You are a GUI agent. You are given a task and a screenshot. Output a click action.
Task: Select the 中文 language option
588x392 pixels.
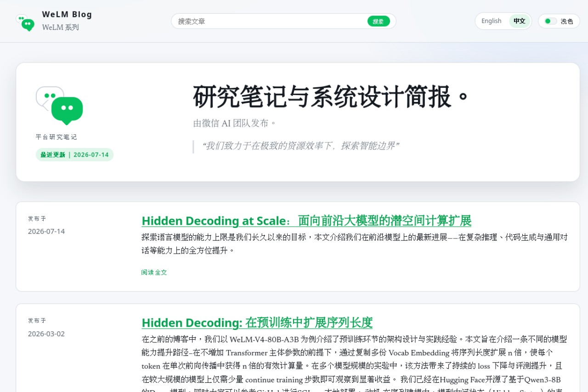point(520,21)
